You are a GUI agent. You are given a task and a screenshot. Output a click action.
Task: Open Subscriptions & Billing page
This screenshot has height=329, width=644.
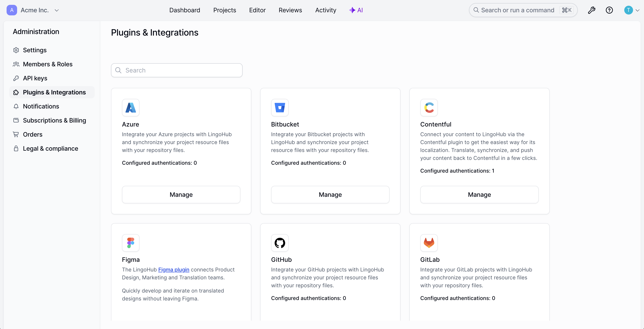pos(52,120)
